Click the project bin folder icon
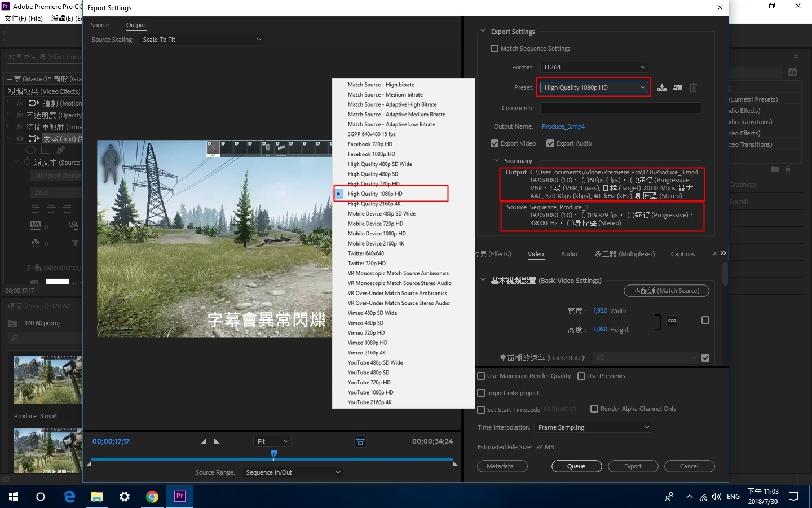Image resolution: width=812 pixels, height=508 pixels. pos(12,323)
